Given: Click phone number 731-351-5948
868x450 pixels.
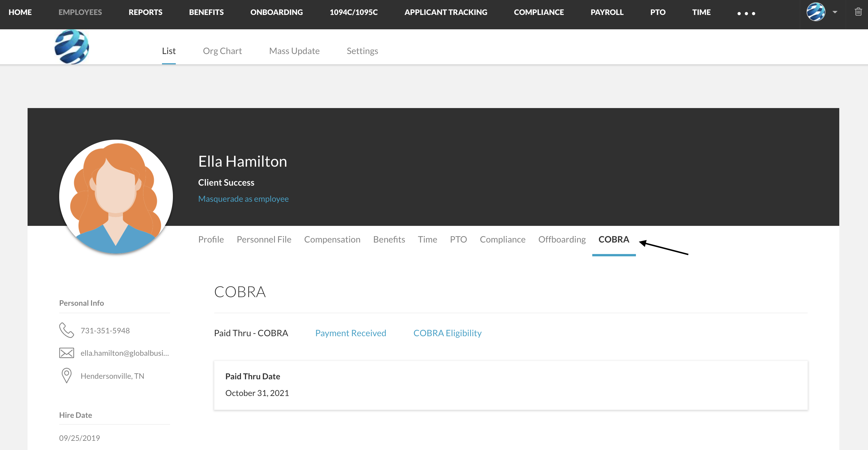Looking at the screenshot, I should (105, 330).
